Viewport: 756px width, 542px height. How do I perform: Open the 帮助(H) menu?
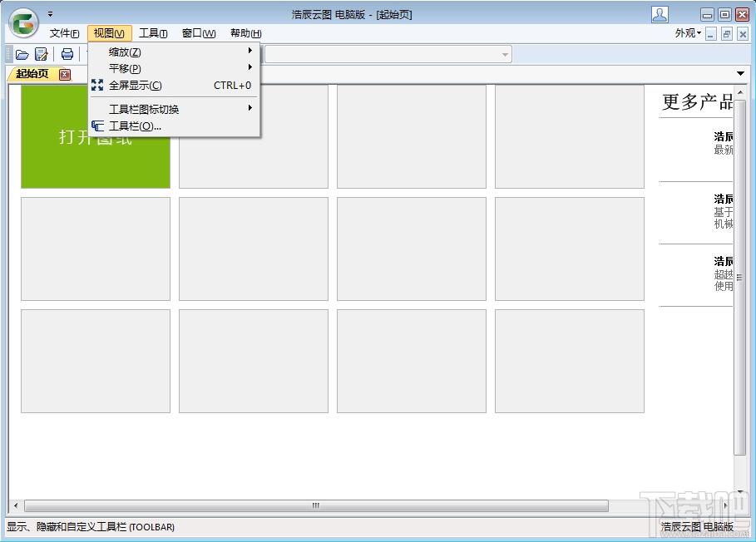tap(246, 33)
